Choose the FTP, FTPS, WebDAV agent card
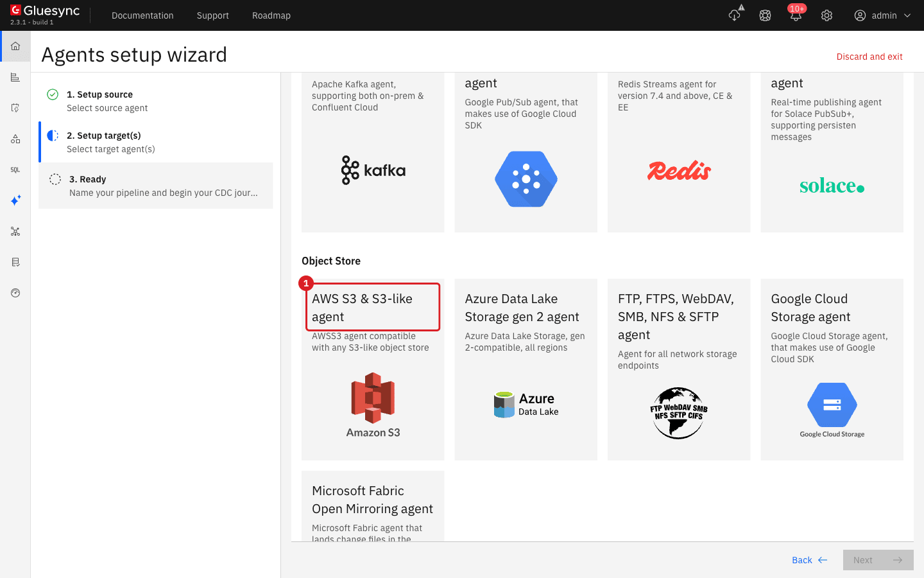Image resolution: width=924 pixels, height=578 pixels. click(679, 369)
